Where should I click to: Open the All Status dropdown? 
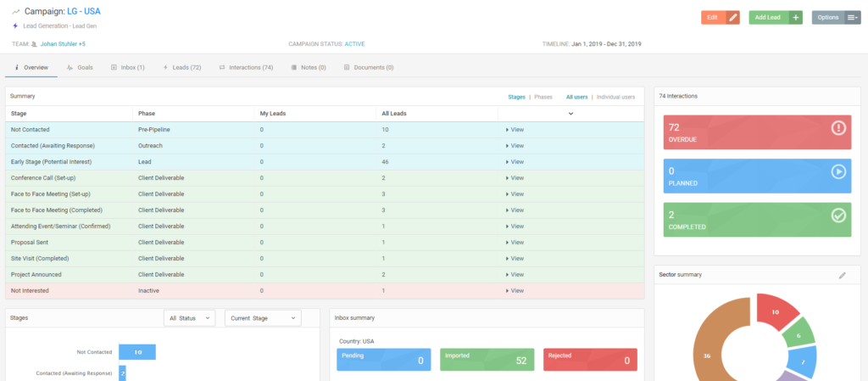pyautogui.click(x=190, y=318)
